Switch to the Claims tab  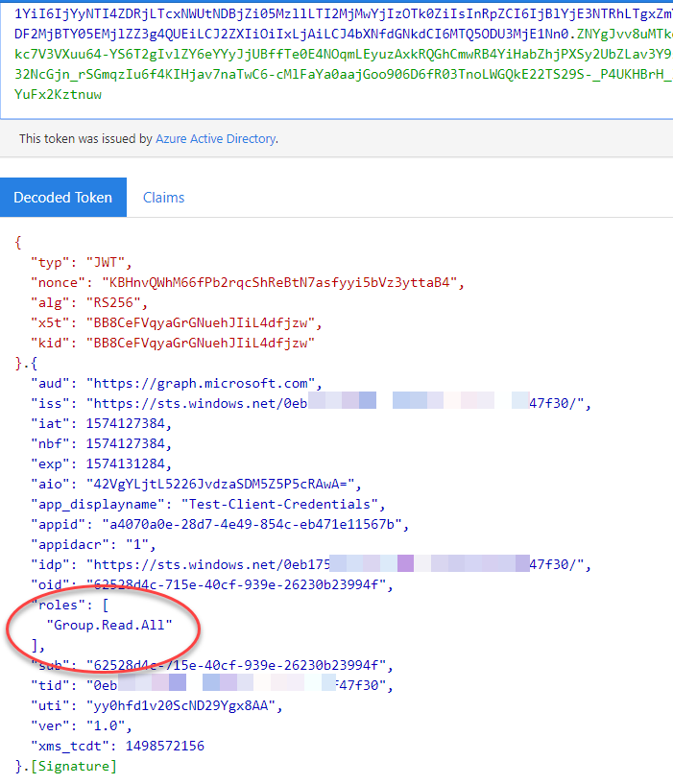pyautogui.click(x=163, y=198)
